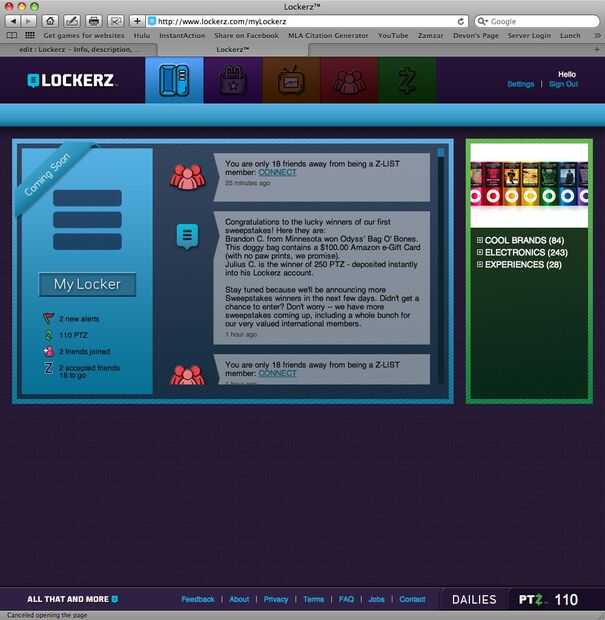Switch to the edit: Lockerz tab

pos(78,49)
